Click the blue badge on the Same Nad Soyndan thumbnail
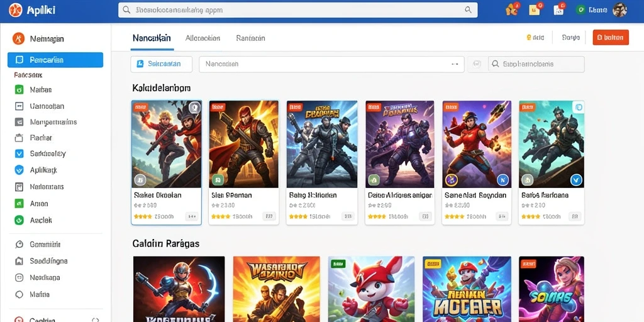 pyautogui.click(x=502, y=179)
